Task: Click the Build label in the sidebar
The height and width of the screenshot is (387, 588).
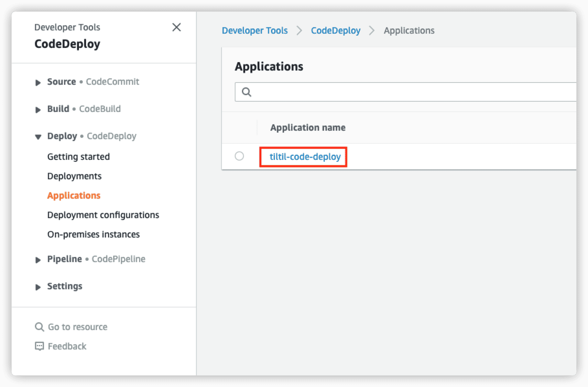Action: click(58, 109)
